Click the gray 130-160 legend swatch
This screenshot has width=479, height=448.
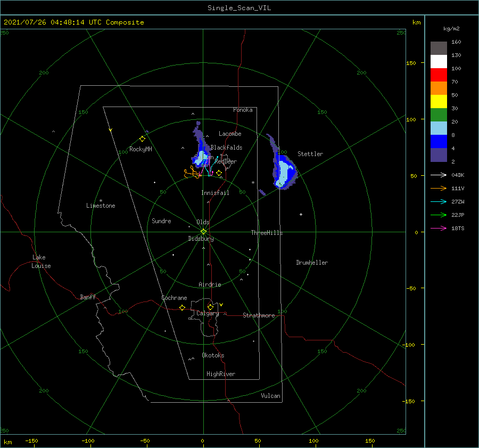click(x=439, y=48)
